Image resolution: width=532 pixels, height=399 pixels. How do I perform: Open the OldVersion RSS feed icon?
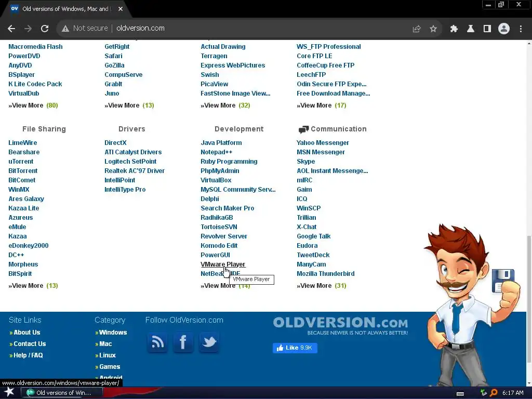point(157,342)
